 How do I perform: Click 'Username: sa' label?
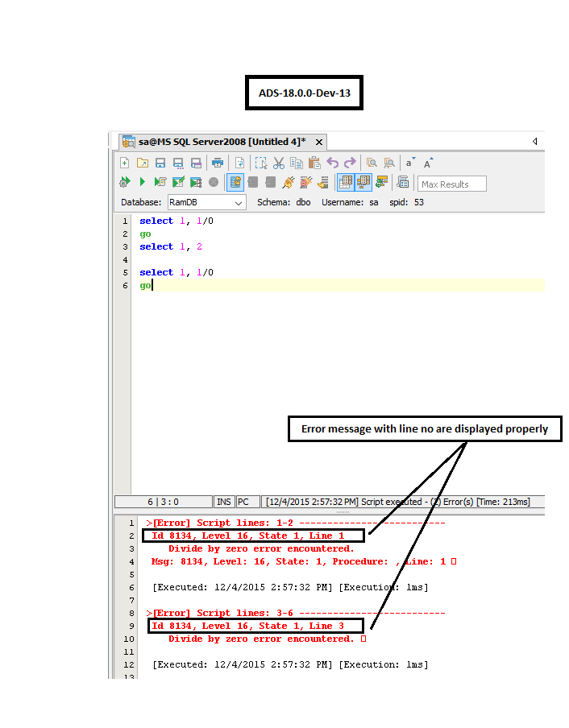click(350, 202)
